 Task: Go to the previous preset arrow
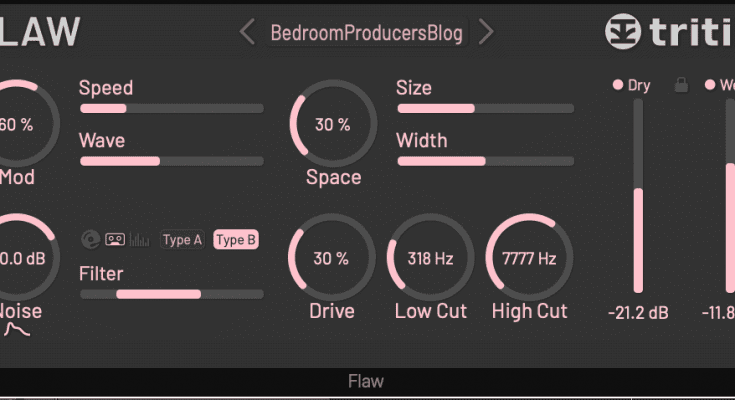click(247, 33)
